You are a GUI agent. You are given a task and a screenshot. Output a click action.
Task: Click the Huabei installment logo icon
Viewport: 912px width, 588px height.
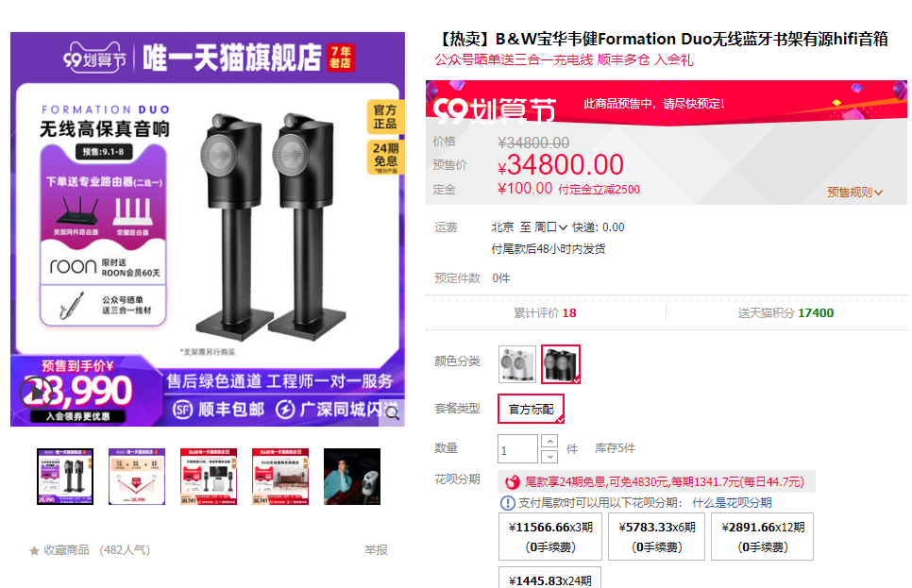coord(512,482)
